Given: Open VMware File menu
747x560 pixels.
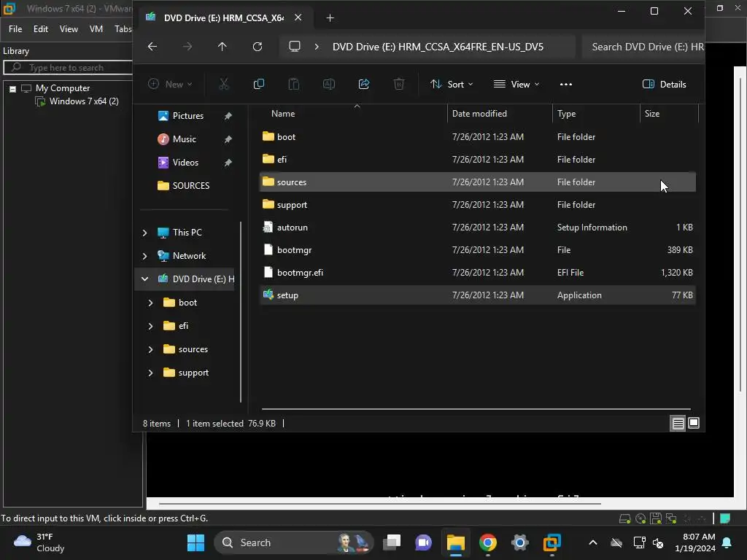Looking at the screenshot, I should (x=15, y=29).
